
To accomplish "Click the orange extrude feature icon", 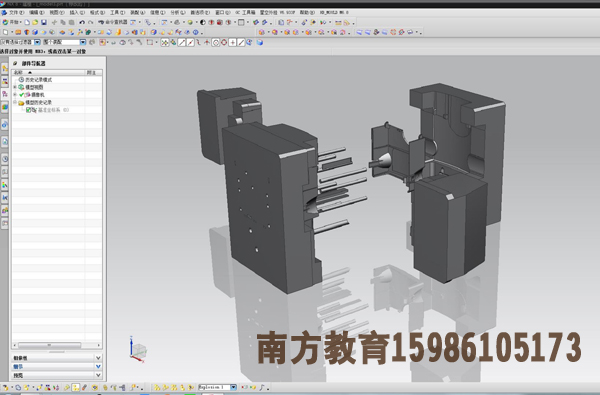I will tap(18, 32).
